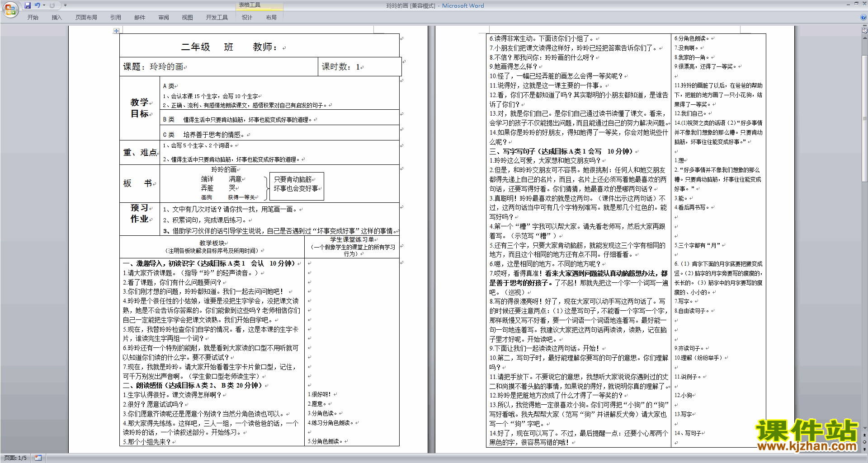Click line 14、写句子 on page two

[x=688, y=433]
